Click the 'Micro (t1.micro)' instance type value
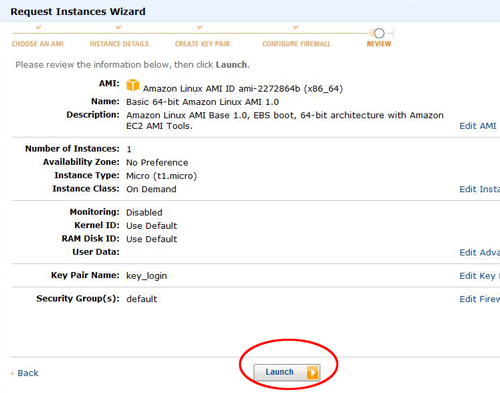Viewport: 500px width, 393px height. pos(162,176)
